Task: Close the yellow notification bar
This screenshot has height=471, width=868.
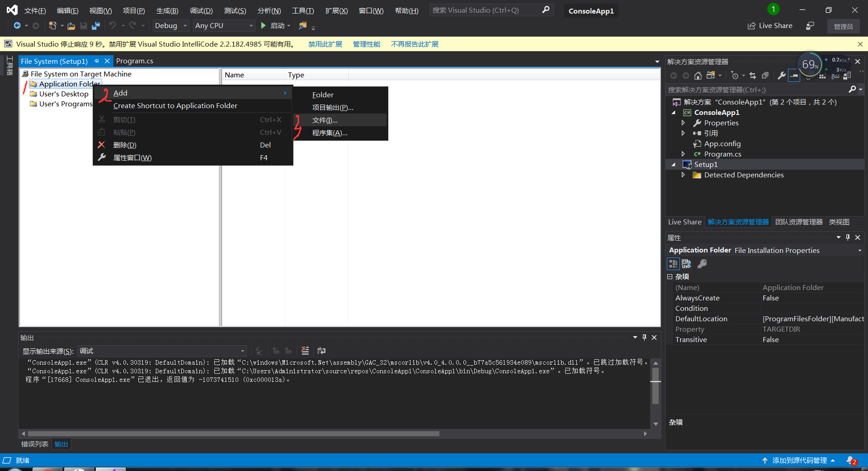Action: point(860,44)
